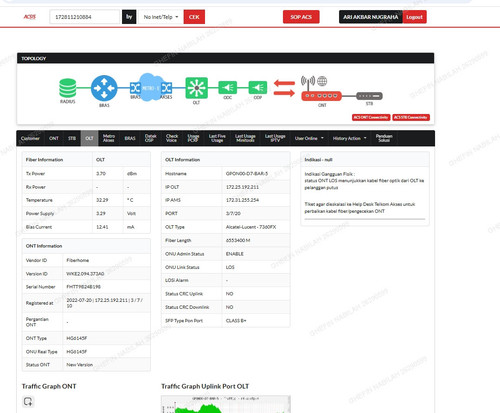Image resolution: width=500 pixels, height=413 pixels.
Task: Click the BRAS router icon in topology
Action: coord(104,88)
